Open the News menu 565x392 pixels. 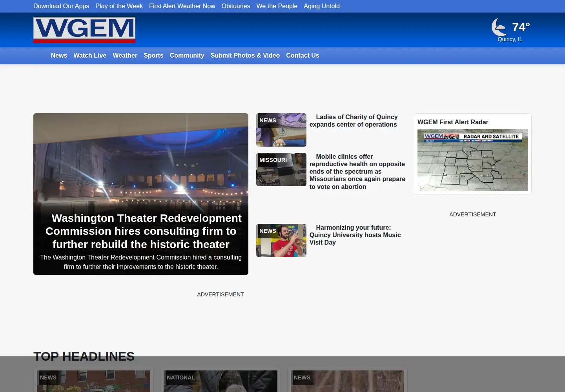(x=59, y=56)
